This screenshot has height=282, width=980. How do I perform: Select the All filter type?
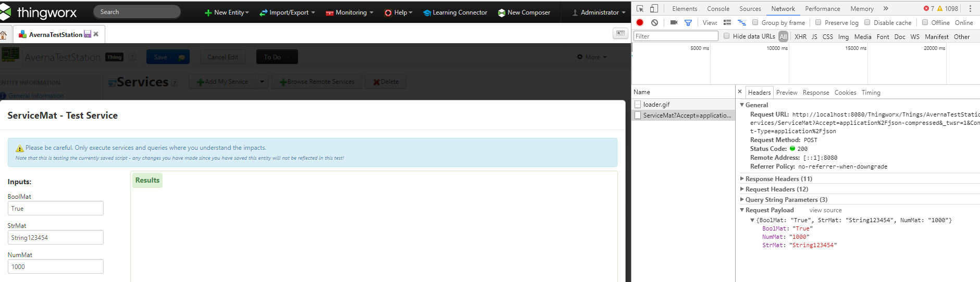point(784,36)
